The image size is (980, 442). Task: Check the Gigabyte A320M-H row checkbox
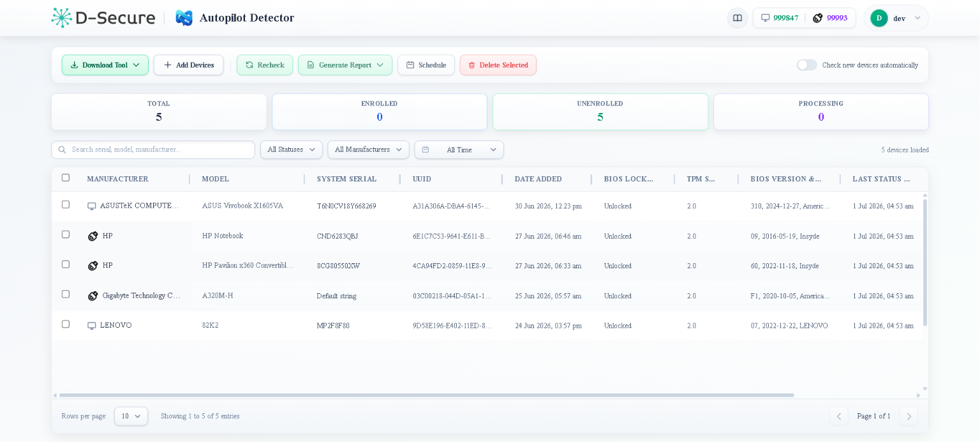[x=66, y=294]
